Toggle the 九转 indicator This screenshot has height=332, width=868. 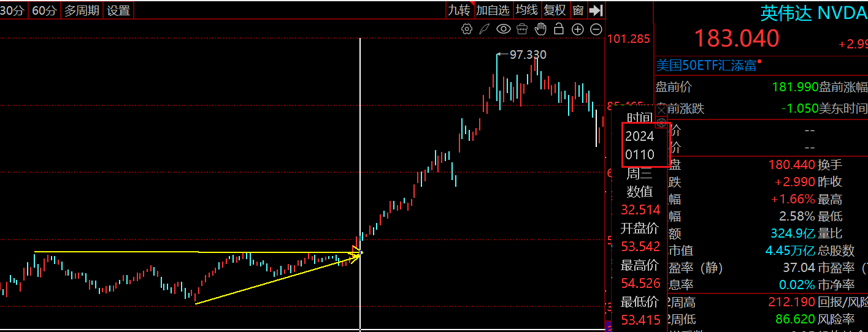(458, 10)
